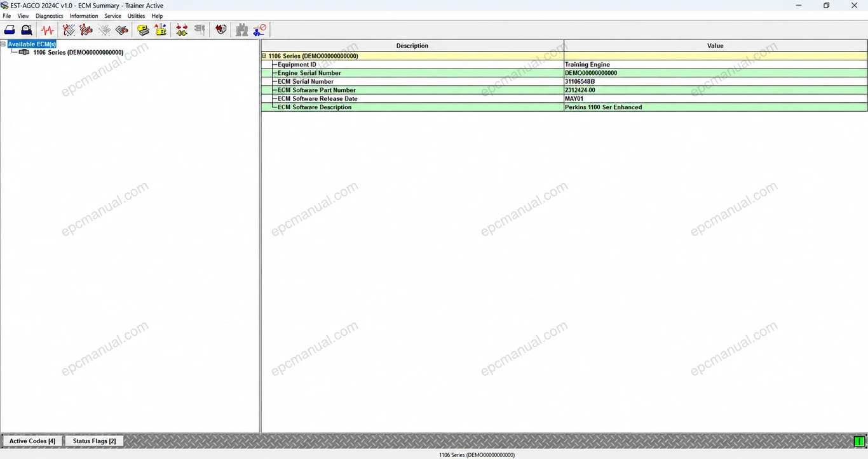Click the value 'Perkins 1100 Ser Enhanced'
868x459 pixels.
click(x=603, y=107)
